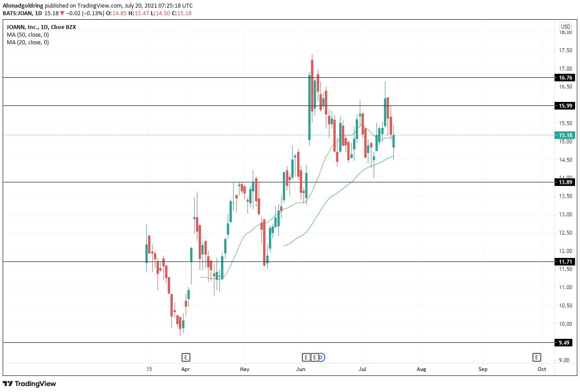Click the 'E' marker directly left of the D marker
This screenshot has width=580, height=392.
pyautogui.click(x=315, y=357)
